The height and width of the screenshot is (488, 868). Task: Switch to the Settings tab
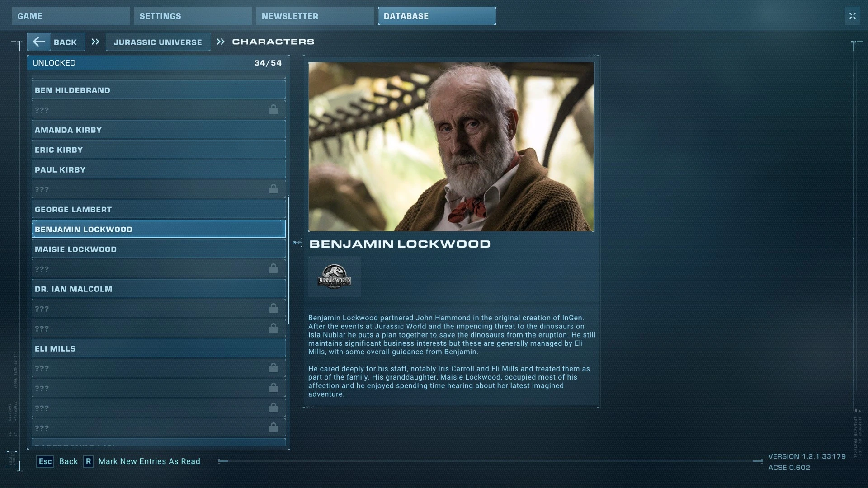pyautogui.click(x=193, y=16)
